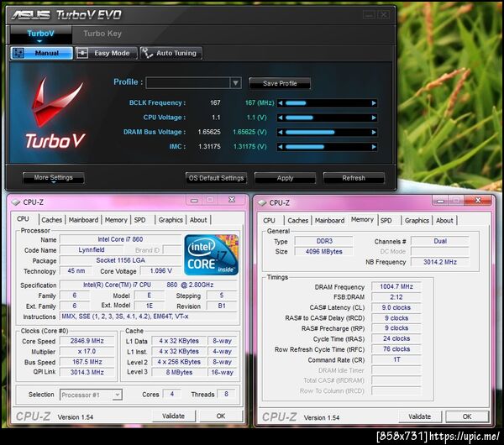This screenshot has height=445, width=504.
Task: Decrease IMC voltage with left arrow
Action: tap(281, 147)
